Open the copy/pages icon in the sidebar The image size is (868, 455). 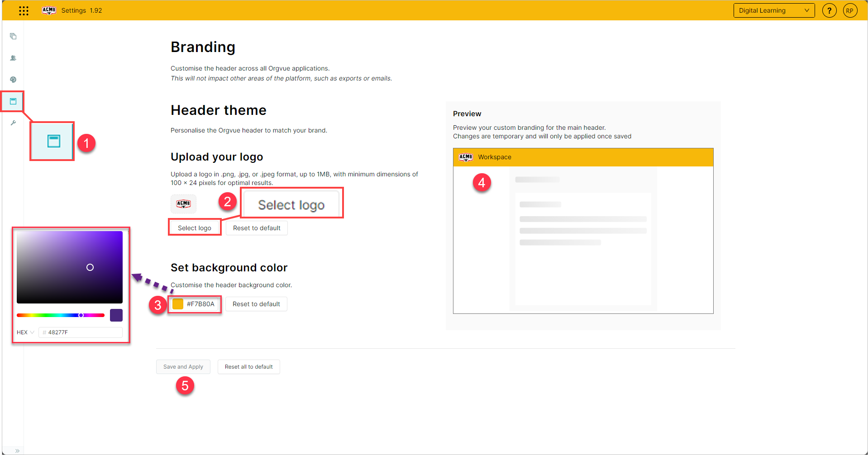tap(13, 36)
